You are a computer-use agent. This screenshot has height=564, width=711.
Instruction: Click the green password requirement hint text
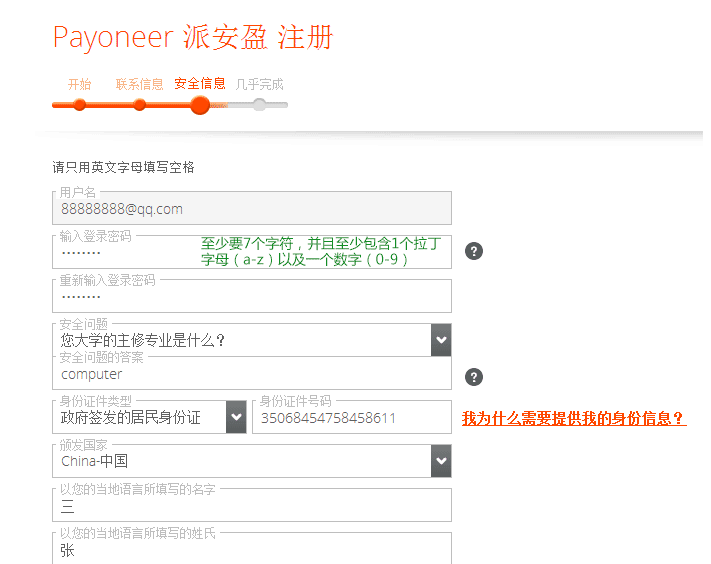[x=321, y=252]
